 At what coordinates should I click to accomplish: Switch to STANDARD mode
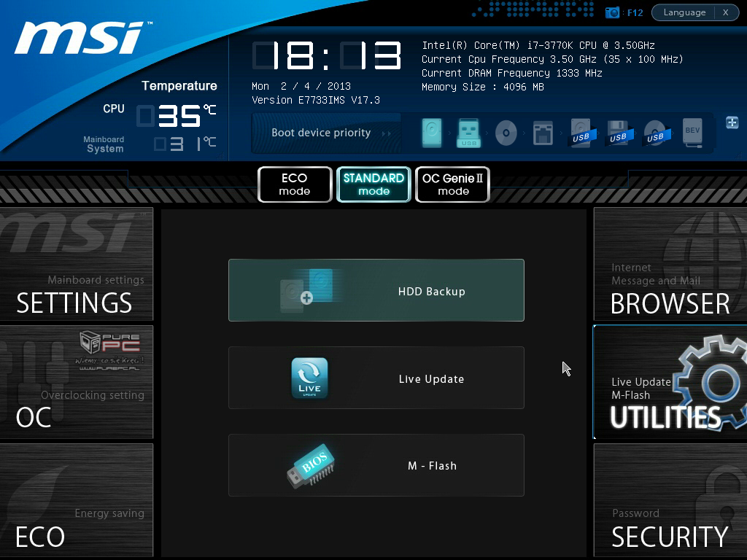coord(373,184)
